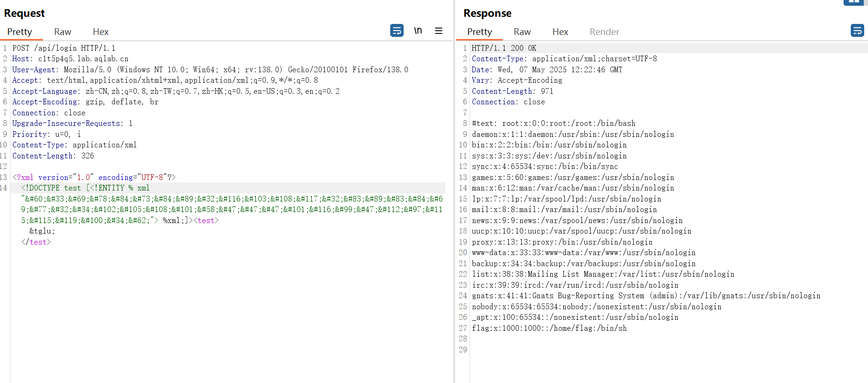Click the Accept-Language header line
This screenshot has width=868, height=383.
click(x=176, y=91)
